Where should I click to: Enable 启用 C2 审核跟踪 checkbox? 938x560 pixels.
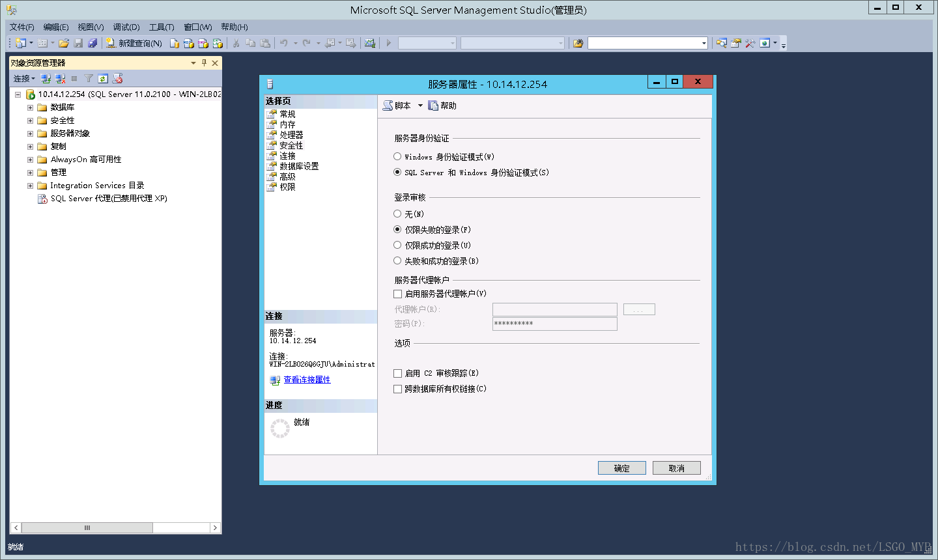tap(398, 373)
